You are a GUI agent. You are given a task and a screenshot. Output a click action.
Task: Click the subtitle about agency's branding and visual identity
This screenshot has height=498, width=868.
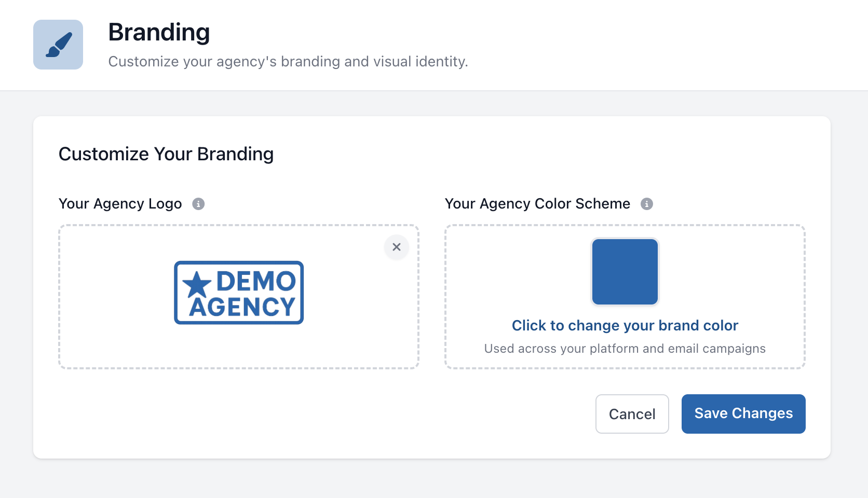tap(288, 62)
